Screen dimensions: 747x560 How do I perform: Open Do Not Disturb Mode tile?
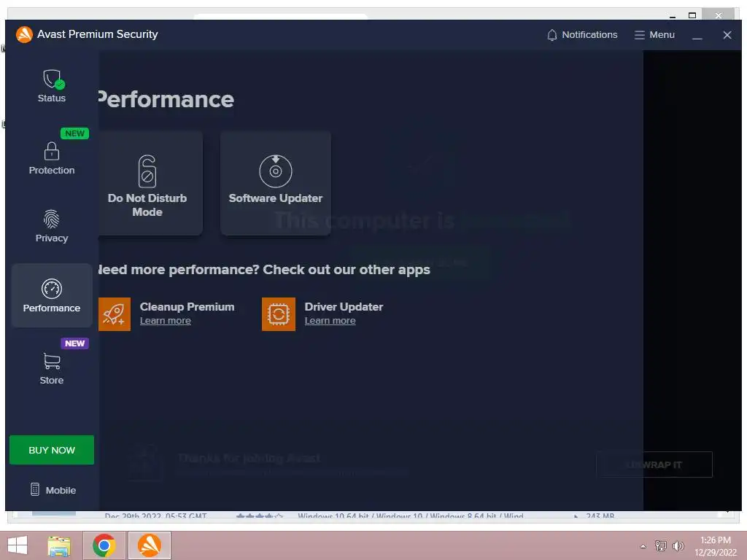point(150,183)
